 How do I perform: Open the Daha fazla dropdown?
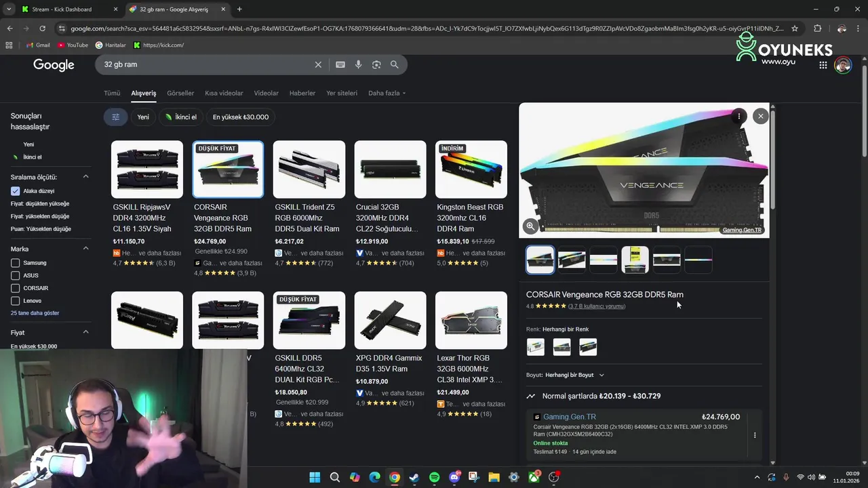(387, 93)
